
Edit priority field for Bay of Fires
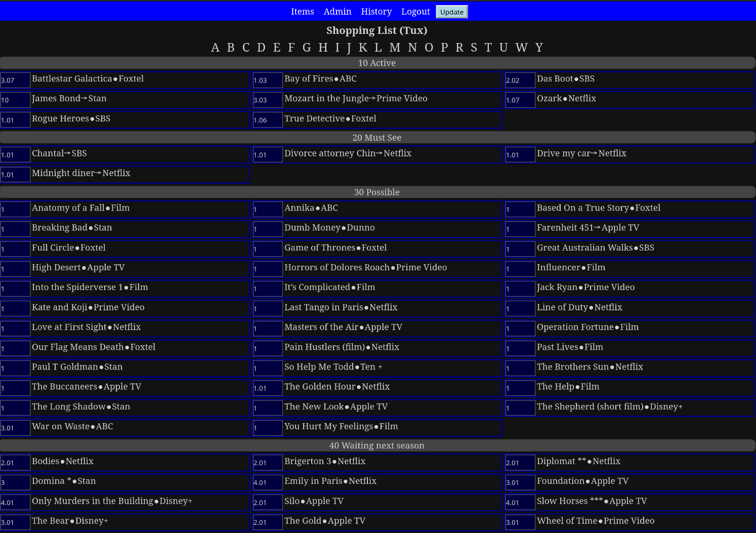click(268, 80)
